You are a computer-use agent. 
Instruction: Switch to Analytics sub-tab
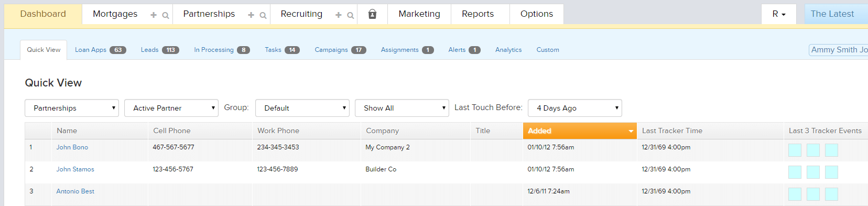click(x=508, y=50)
